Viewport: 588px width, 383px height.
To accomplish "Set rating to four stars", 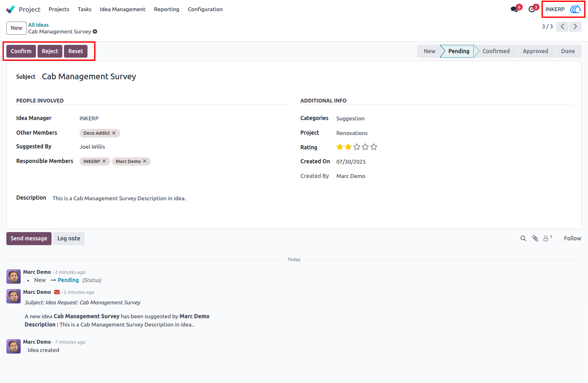I will [365, 147].
